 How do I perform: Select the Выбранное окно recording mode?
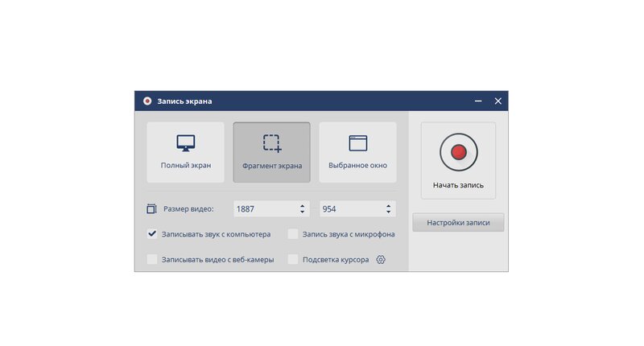click(357, 152)
